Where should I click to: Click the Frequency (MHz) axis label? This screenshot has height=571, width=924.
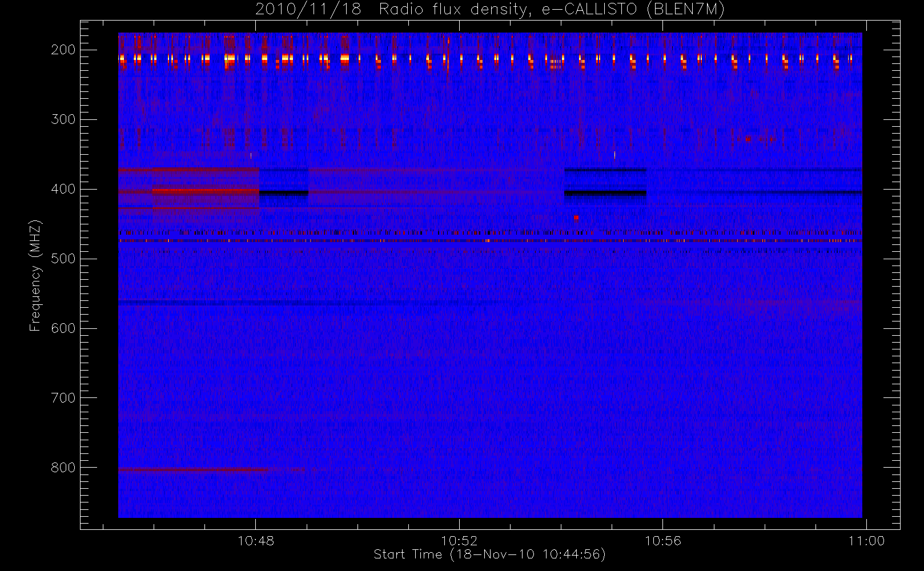click(35, 275)
